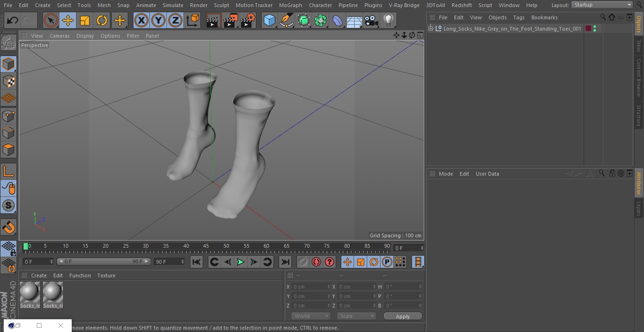The width and height of the screenshot is (644, 332).
Task: Toggle Enable Snap magnet icon
Action: coord(8,227)
